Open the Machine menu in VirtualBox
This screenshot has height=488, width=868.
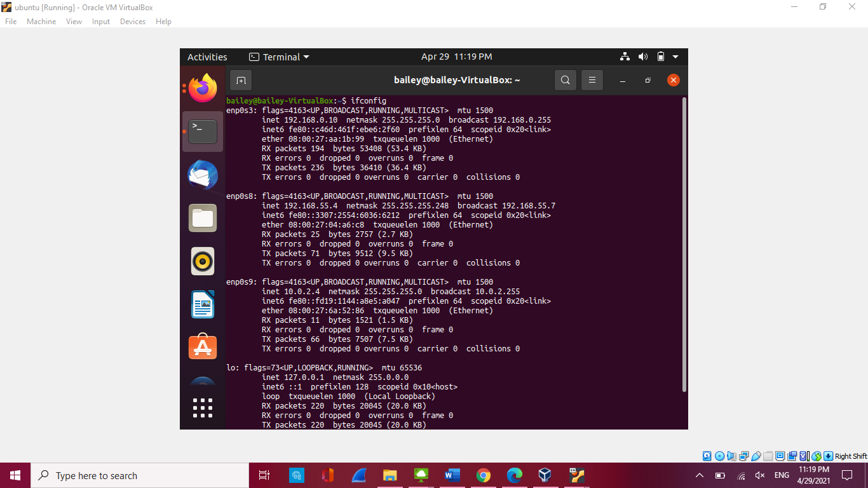[41, 22]
